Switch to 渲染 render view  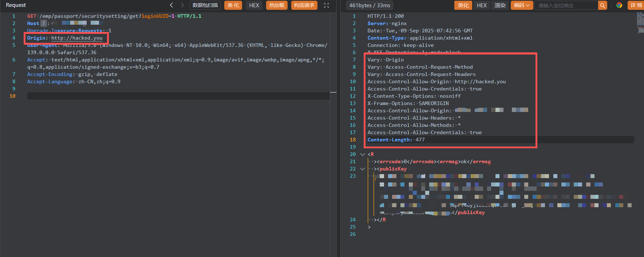click(x=500, y=5)
